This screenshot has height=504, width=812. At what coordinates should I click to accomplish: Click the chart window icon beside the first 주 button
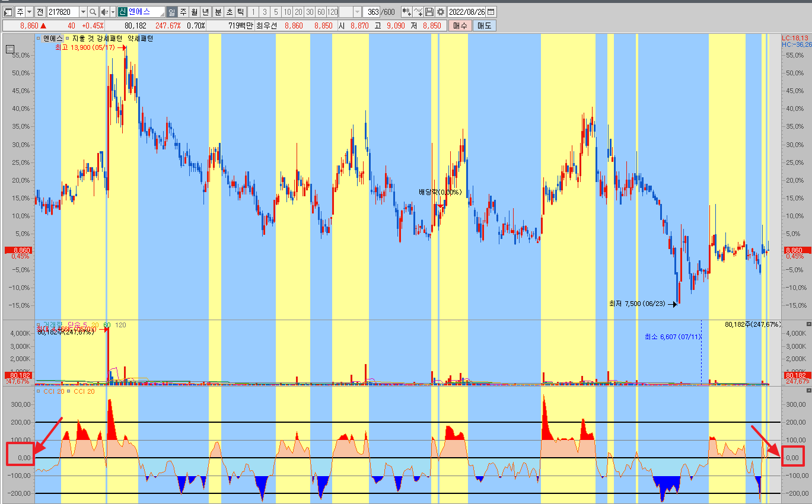coord(8,12)
